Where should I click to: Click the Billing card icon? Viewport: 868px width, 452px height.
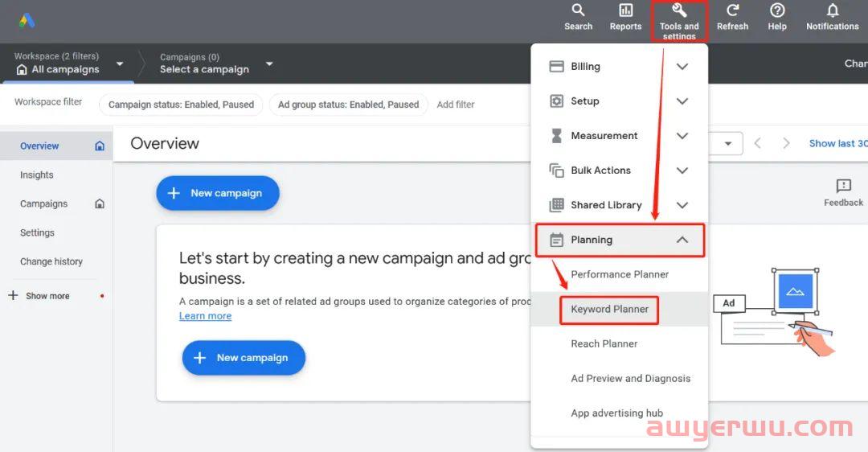556,67
